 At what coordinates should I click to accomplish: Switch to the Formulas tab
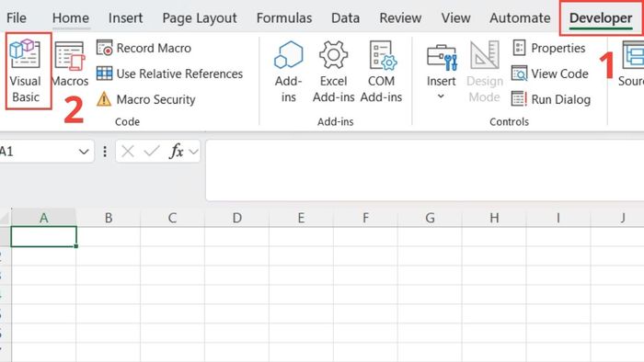284,18
